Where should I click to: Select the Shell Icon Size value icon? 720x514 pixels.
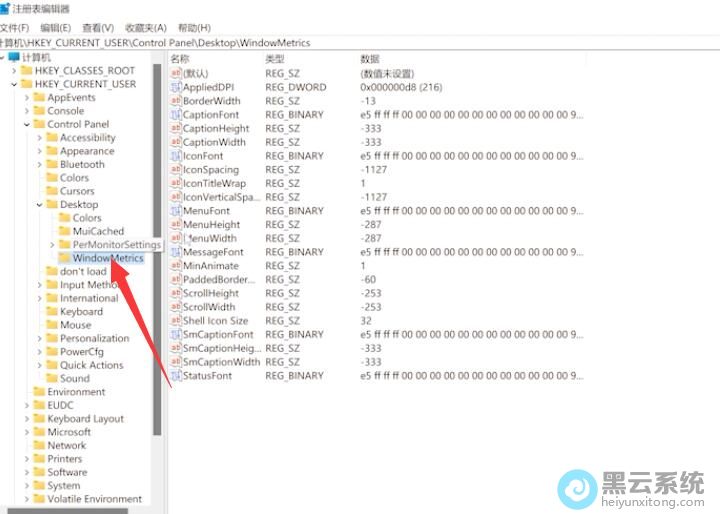(x=175, y=321)
